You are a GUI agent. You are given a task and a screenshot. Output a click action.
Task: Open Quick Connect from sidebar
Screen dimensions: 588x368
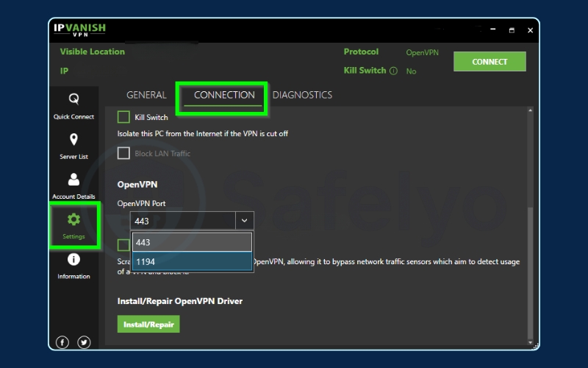[73, 99]
